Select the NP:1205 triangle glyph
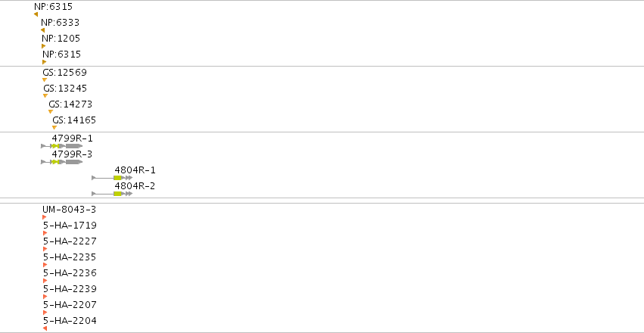The width and height of the screenshot is (644, 333). 44,46
